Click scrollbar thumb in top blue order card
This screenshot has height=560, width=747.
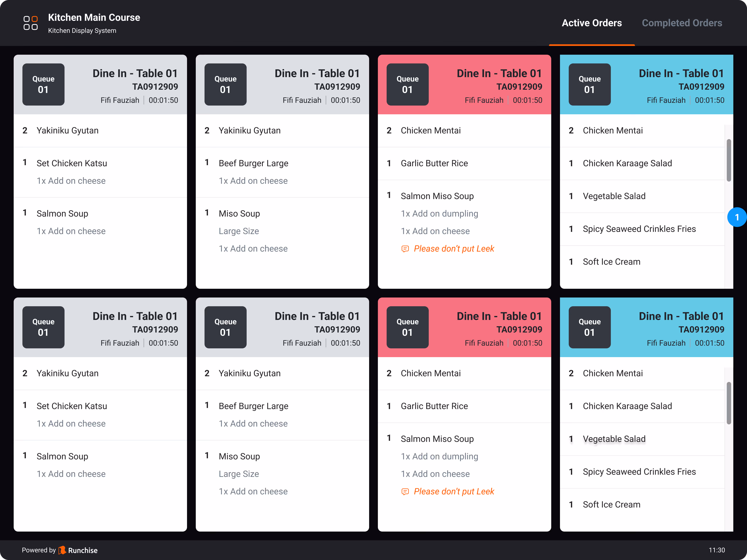click(728, 160)
